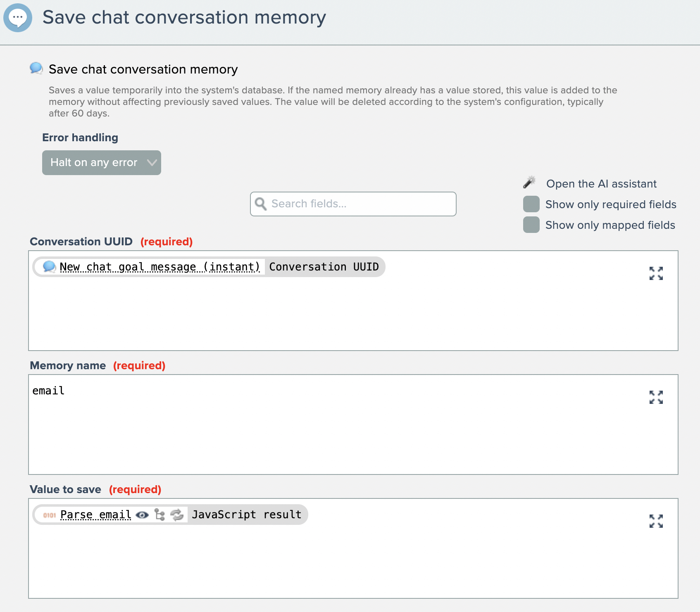The height and width of the screenshot is (612, 700).
Task: Click the Error handling dropdown chevron
Action: pos(152,163)
